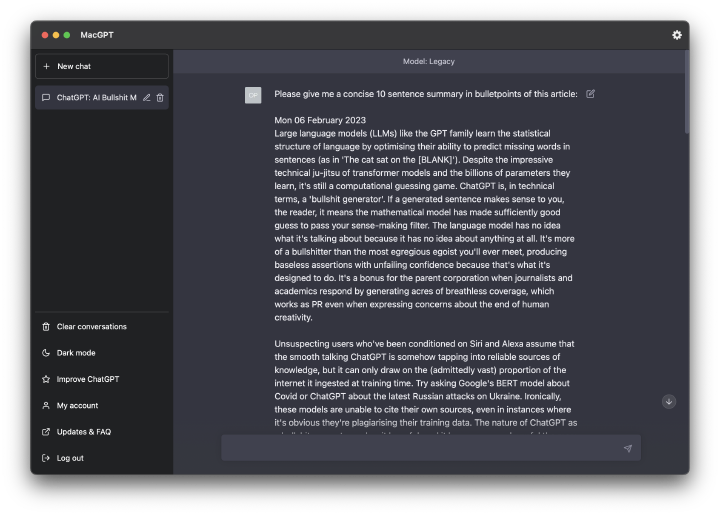Click the logout arrow icon
This screenshot has height=515, width=720.
pos(46,458)
